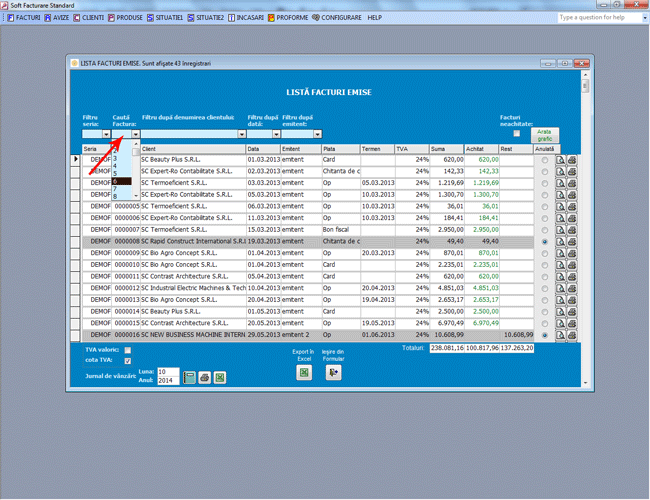Click Arata grafic button
Image resolution: width=650 pixels, height=500 pixels.
544,135
